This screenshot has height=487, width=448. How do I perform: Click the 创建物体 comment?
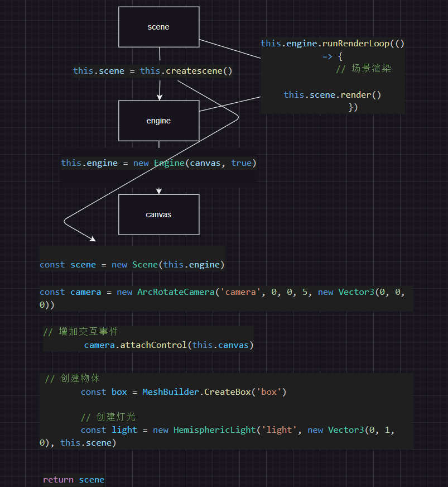(x=73, y=379)
